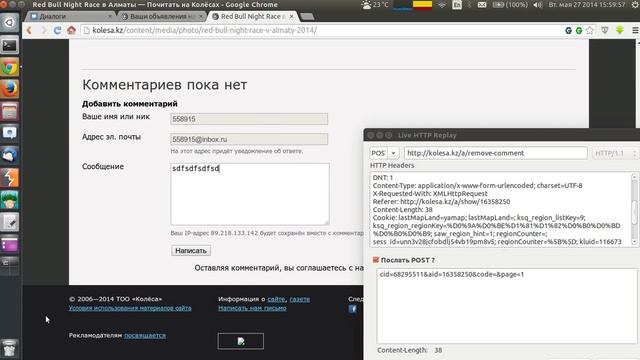Close the Red Bull Night Race tab

[x=291, y=16]
